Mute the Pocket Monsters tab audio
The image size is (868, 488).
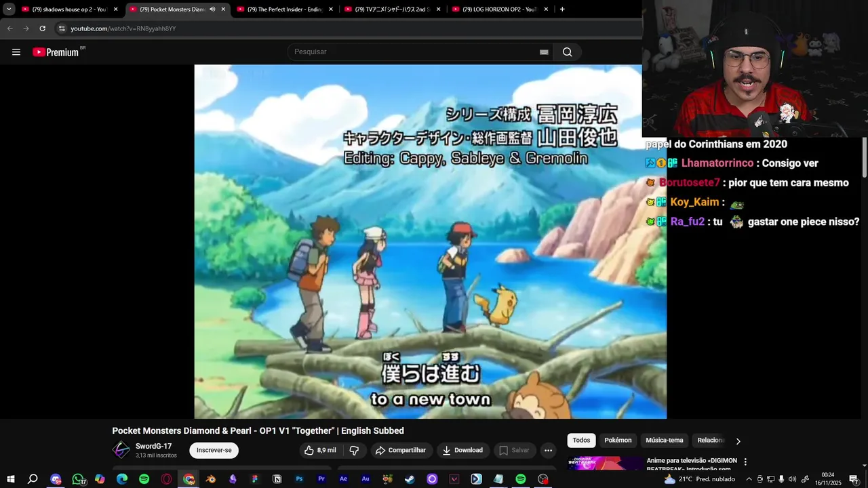click(212, 9)
